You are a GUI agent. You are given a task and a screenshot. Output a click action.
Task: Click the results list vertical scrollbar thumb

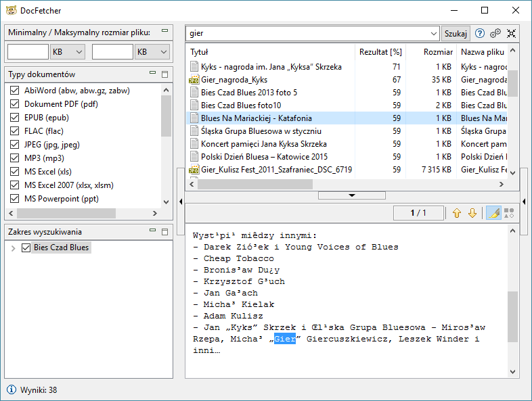[512, 83]
